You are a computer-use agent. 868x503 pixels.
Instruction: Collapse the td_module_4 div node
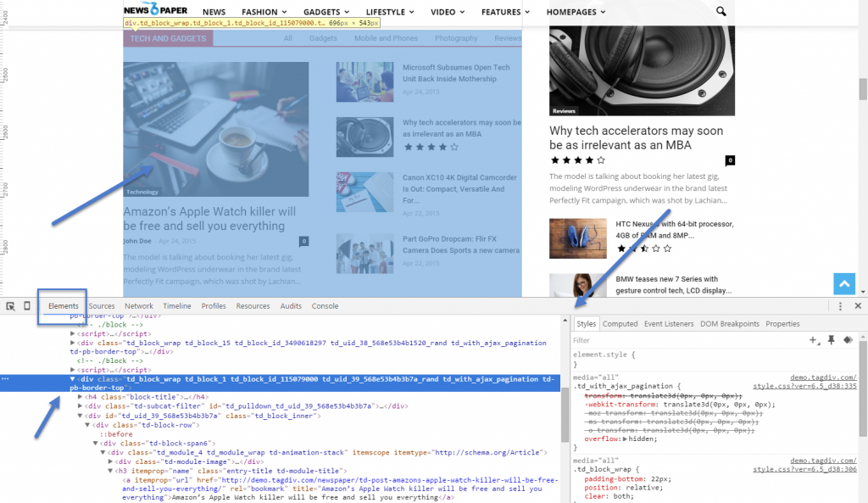103,453
